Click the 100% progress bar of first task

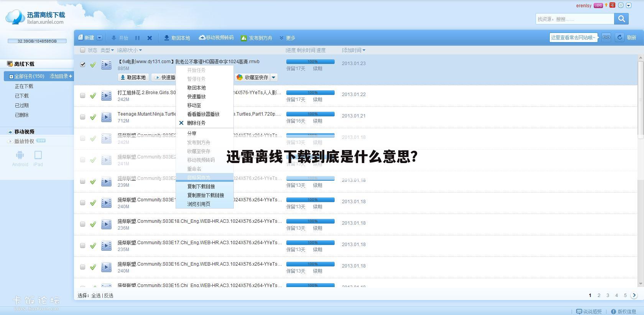[x=310, y=62]
